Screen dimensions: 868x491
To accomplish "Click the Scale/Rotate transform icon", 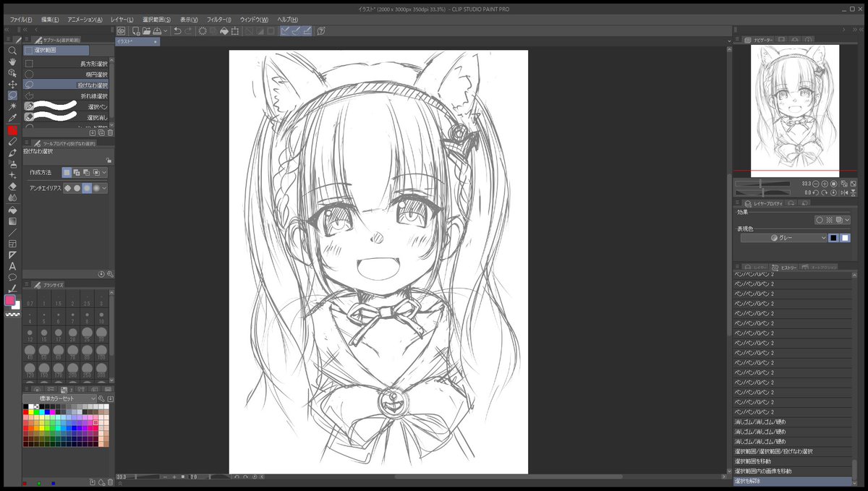I will coord(235,31).
